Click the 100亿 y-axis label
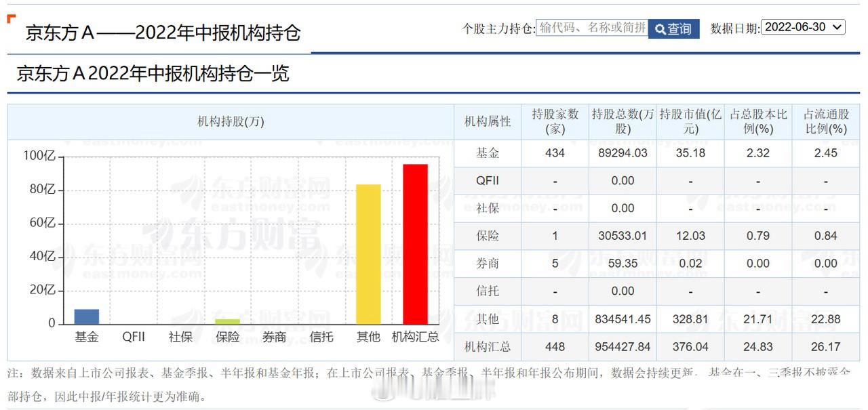Image resolution: width=868 pixels, height=410 pixels. click(39, 156)
